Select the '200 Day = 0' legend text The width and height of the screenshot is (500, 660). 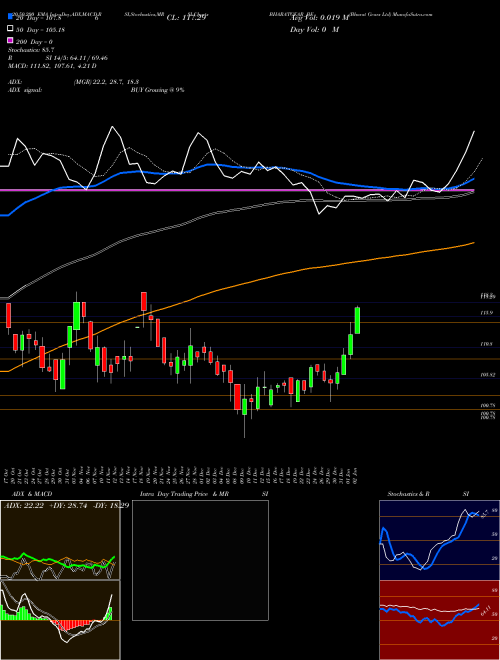click(35, 41)
